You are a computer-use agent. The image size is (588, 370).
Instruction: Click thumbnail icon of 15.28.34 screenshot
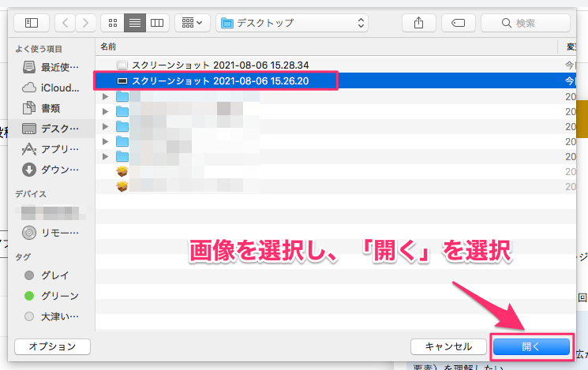click(122, 65)
